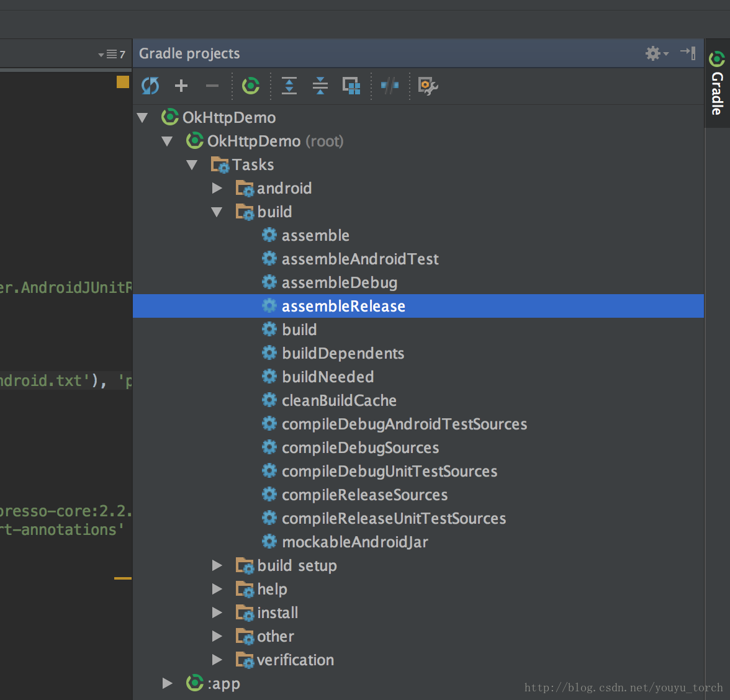Click gear icon beside cleanBuildCache
Screen dimensions: 730x700
(x=269, y=400)
